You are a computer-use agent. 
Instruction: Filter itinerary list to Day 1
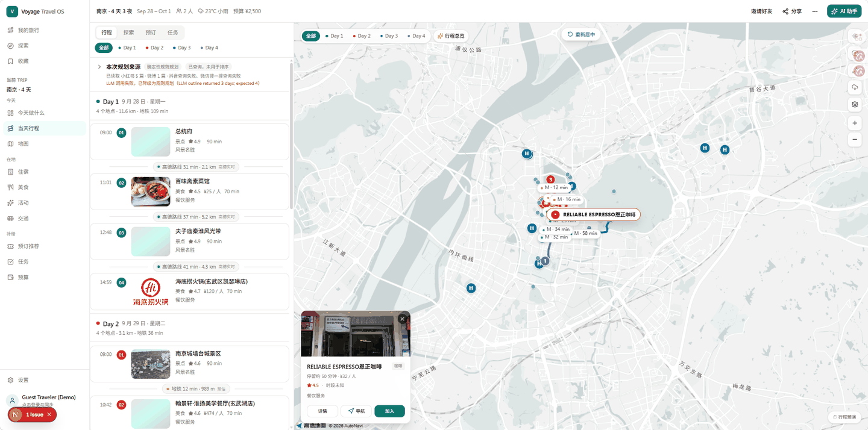coord(127,48)
